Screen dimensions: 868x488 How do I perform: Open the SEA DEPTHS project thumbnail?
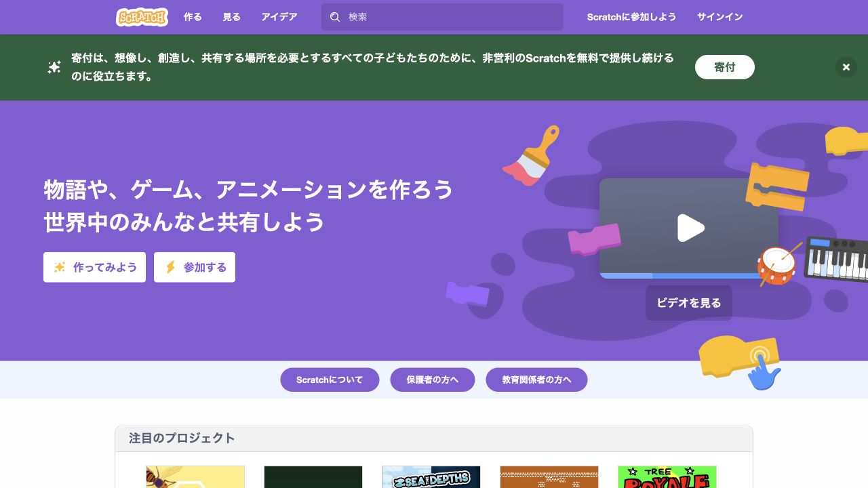[x=431, y=477]
